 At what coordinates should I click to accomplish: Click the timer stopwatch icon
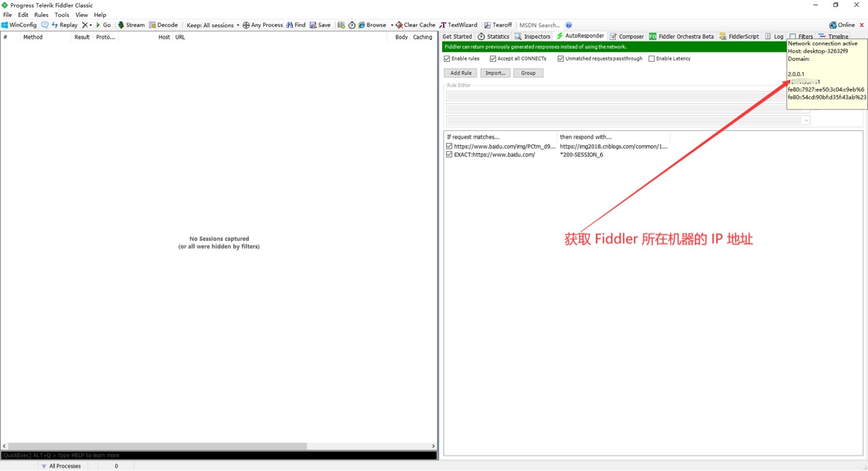click(352, 25)
